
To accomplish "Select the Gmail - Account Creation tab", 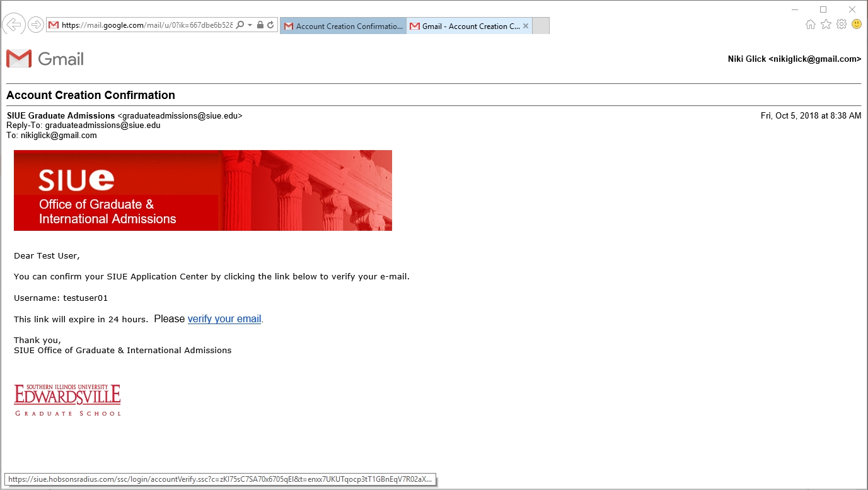I will click(x=465, y=26).
